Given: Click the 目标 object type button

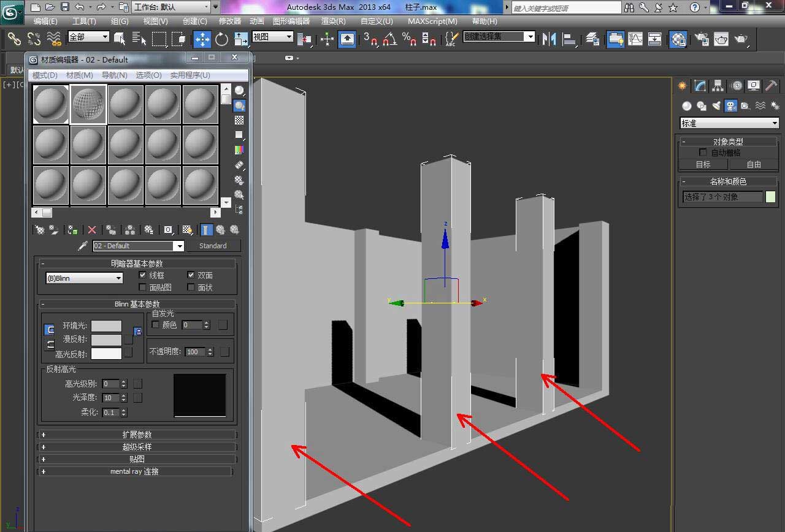Looking at the screenshot, I should pos(703,164).
